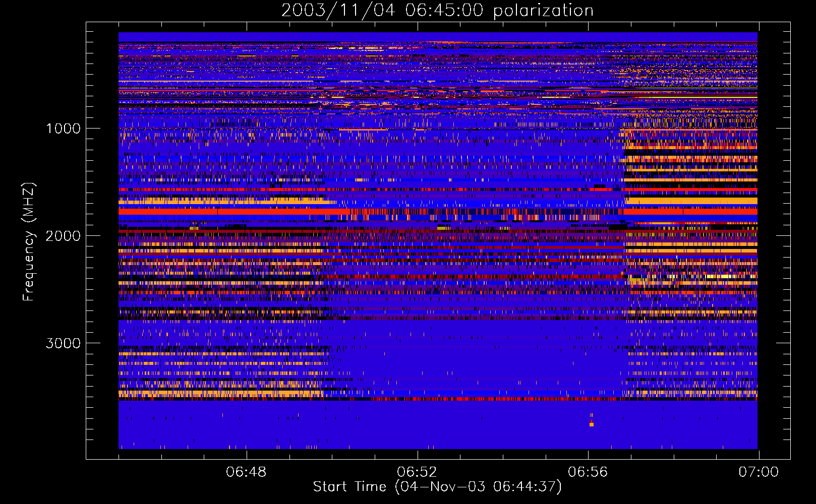Select the 'Start Time (04-Nov-03 06:44:37)' label

point(437,487)
